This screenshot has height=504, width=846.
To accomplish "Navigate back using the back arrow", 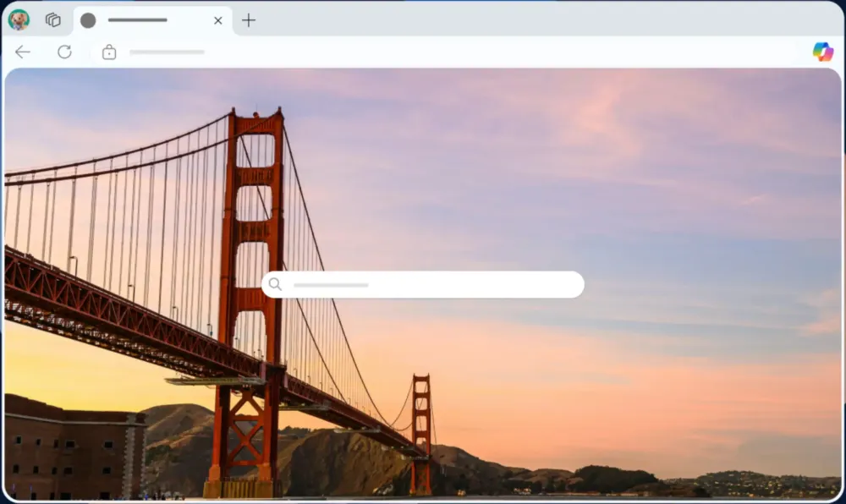I will click(22, 52).
